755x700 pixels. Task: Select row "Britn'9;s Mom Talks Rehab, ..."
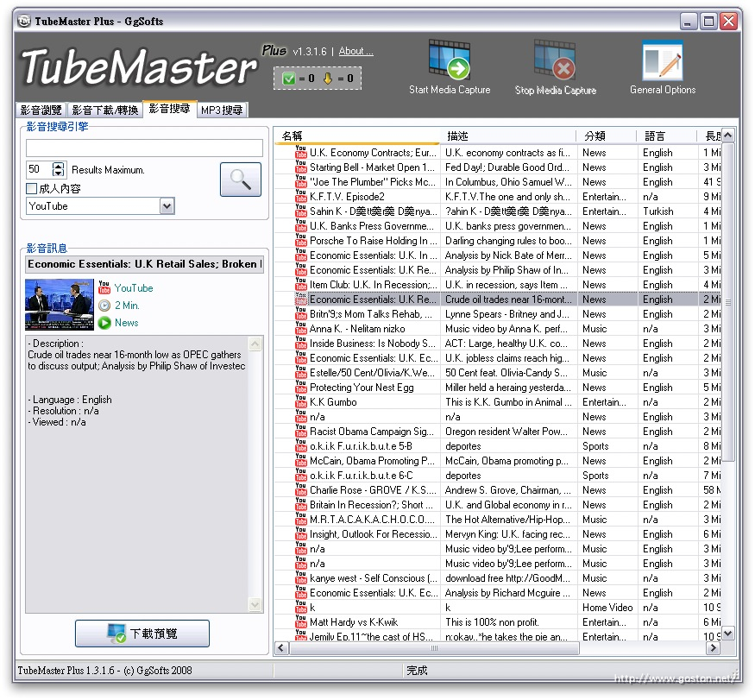[x=497, y=313]
